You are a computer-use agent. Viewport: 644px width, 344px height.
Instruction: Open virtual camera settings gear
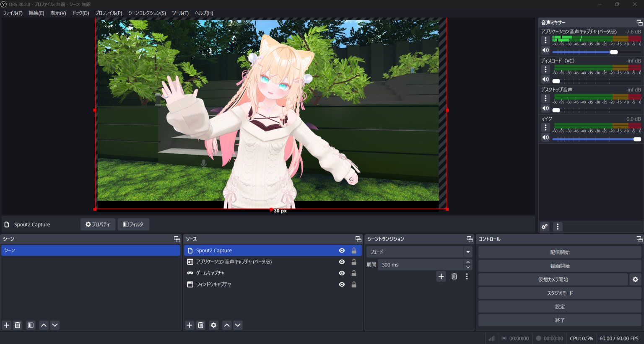636,279
